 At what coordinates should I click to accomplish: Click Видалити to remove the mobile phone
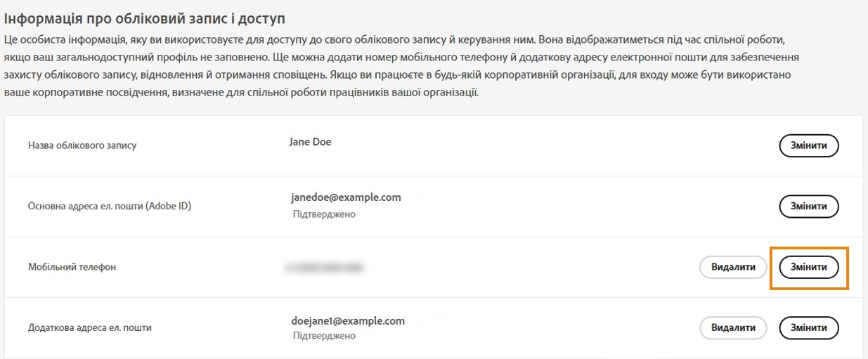(x=733, y=267)
